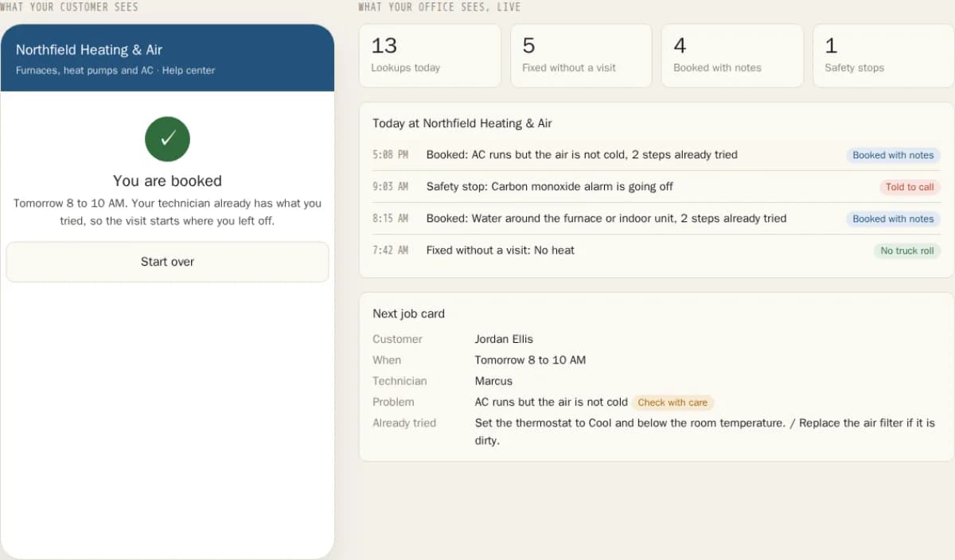Select the carbon monoxide alarm safety stop entry
Viewport: 955px width, 560px height.
(657, 187)
